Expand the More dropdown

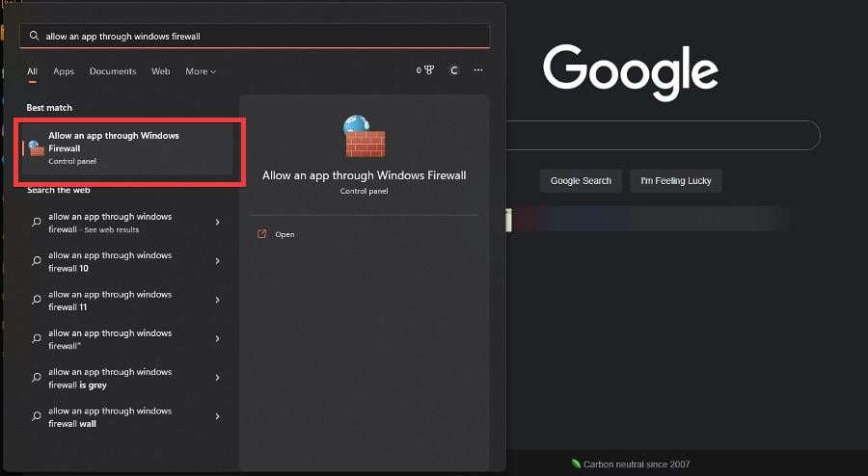point(201,71)
